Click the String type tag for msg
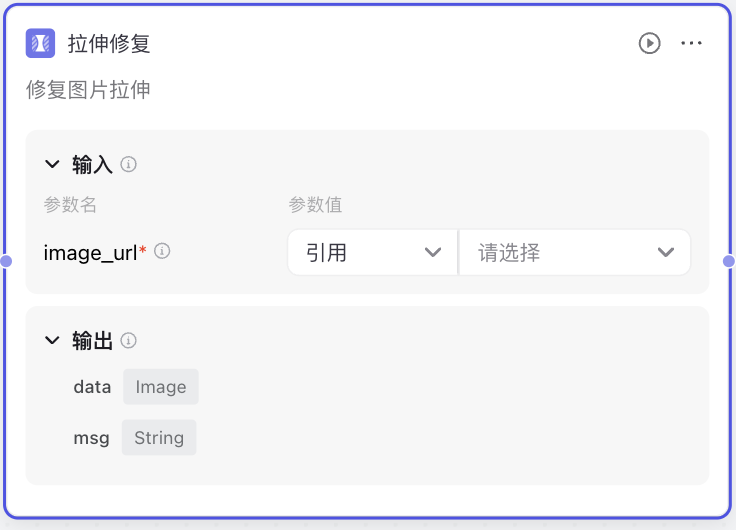Viewport: 736px width, 530px height. coord(159,438)
